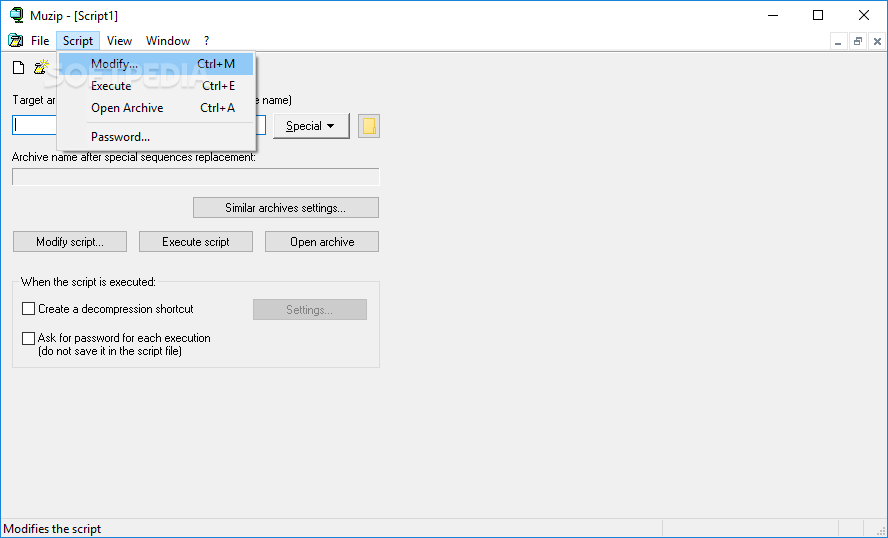Click archive name after replacement field
Image resolution: width=888 pixels, height=538 pixels.
click(196, 177)
